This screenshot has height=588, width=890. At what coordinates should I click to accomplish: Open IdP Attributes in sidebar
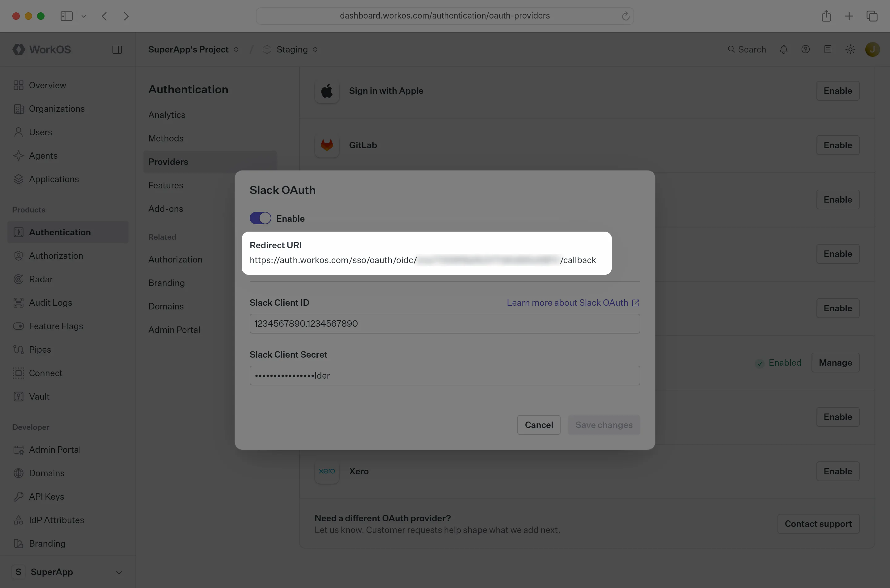pos(68,520)
